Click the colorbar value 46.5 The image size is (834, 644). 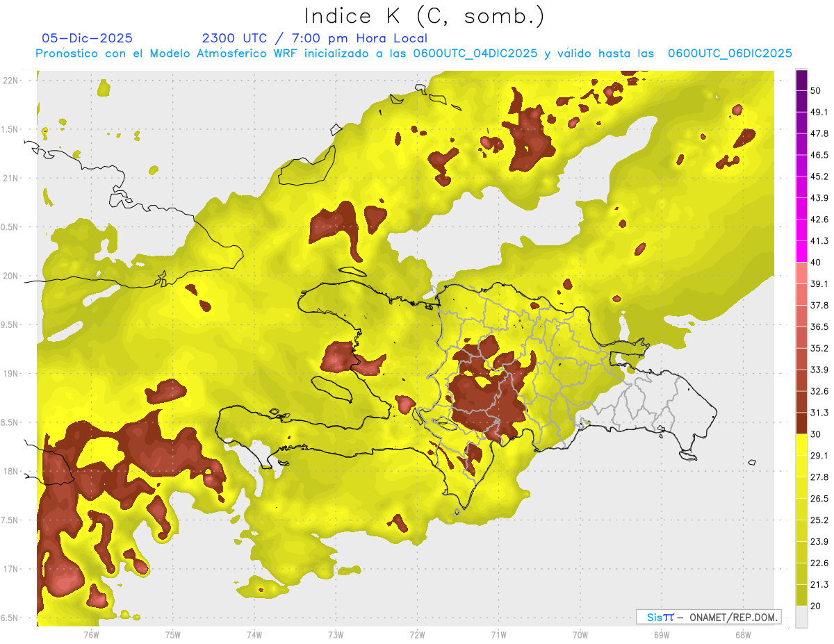point(819,155)
